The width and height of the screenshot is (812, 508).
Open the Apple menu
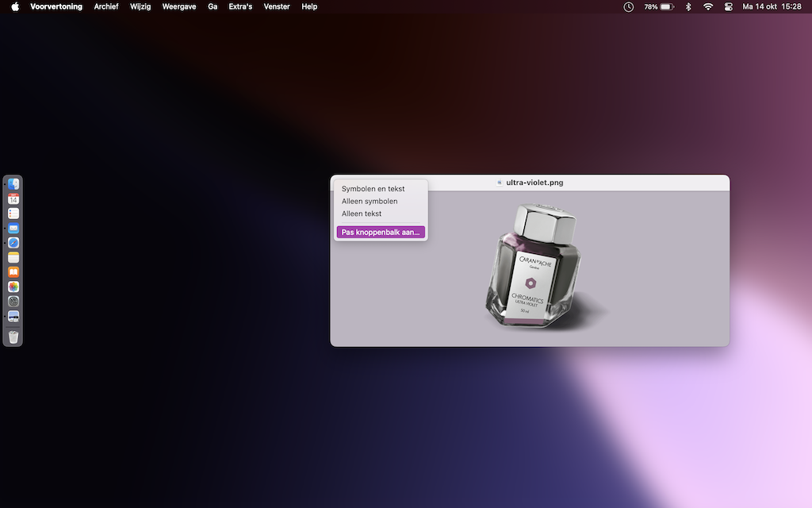tap(15, 6)
